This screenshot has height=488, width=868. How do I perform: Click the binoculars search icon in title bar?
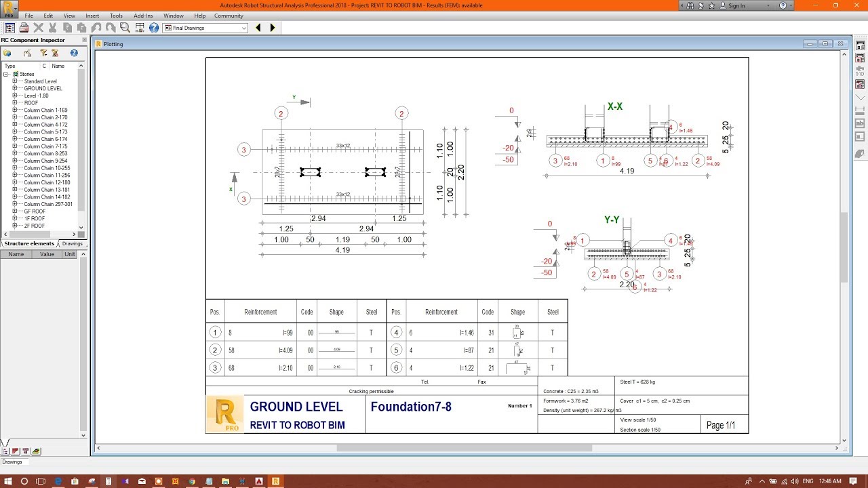coord(690,5)
